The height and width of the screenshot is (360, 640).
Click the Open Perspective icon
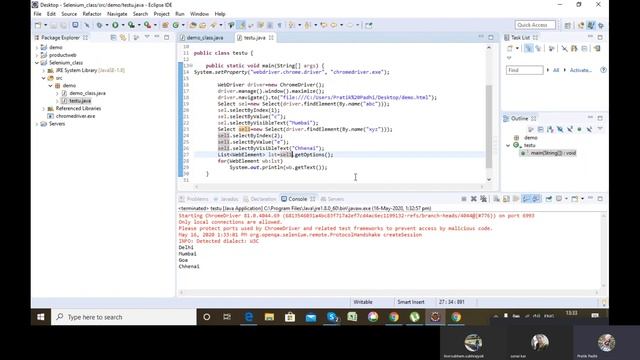pos(568,25)
